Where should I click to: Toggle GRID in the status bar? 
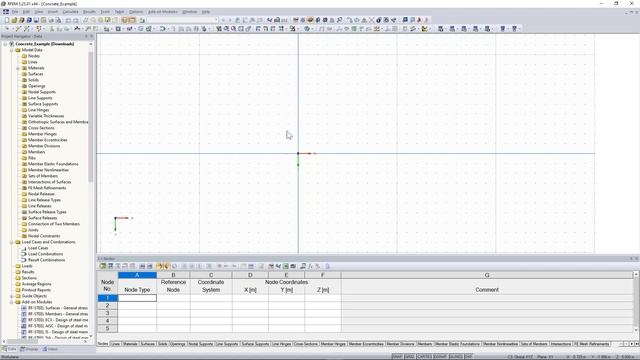[x=409, y=357]
